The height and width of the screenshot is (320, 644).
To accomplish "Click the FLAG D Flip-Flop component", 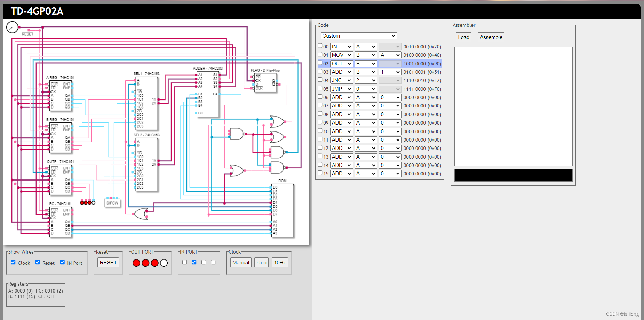I will (x=265, y=83).
